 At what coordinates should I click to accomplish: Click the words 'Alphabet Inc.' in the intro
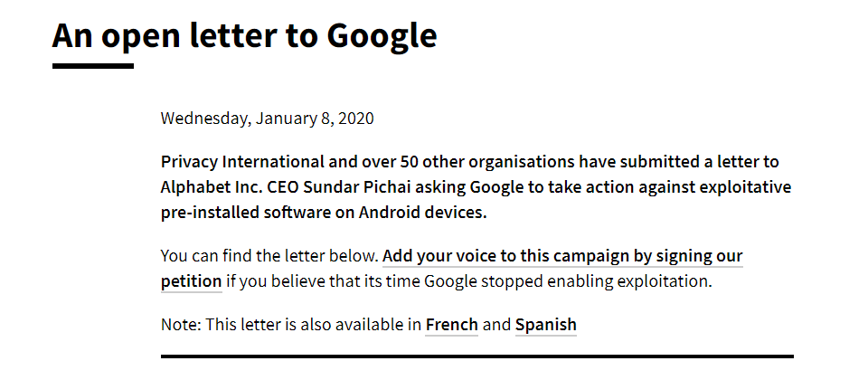point(212,187)
